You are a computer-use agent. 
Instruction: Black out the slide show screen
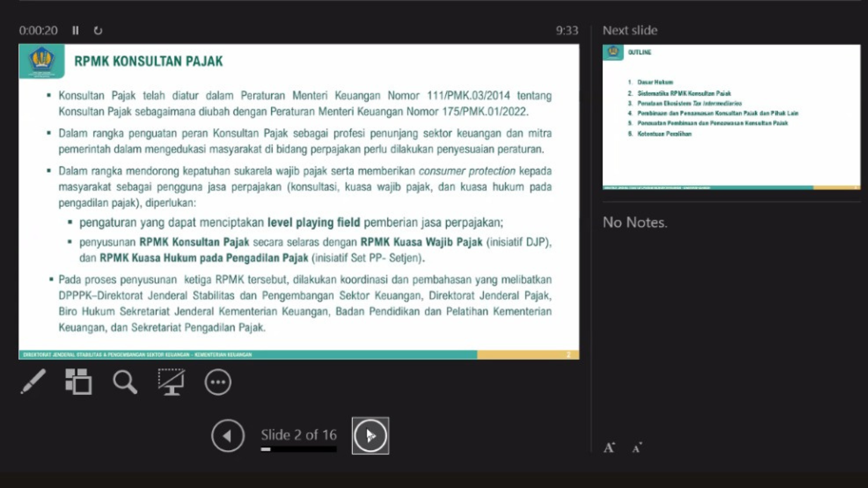tap(171, 382)
